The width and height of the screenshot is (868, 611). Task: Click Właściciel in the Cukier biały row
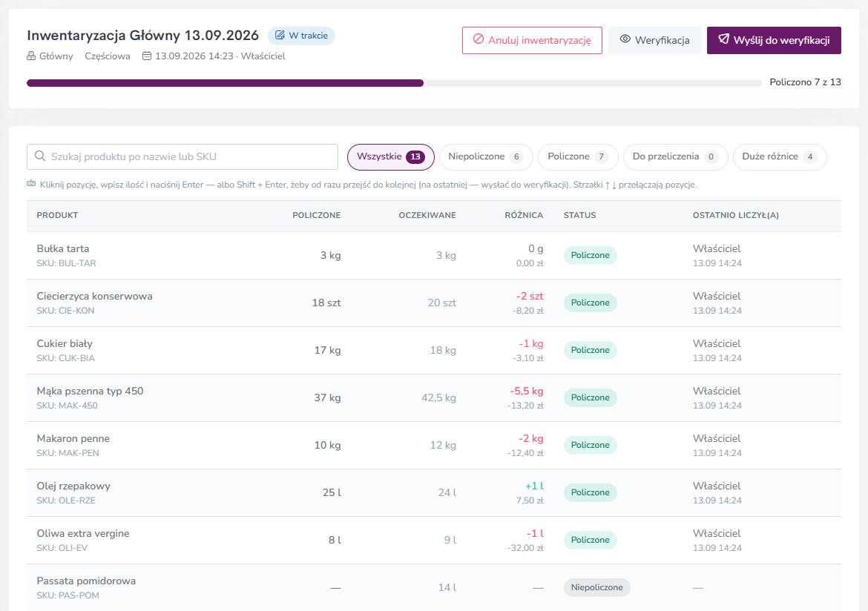717,344
